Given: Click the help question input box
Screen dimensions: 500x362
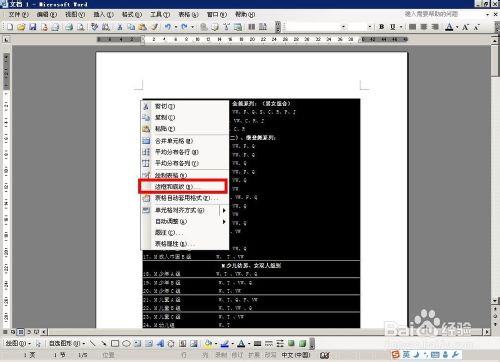Looking at the screenshot, I should (x=443, y=14).
